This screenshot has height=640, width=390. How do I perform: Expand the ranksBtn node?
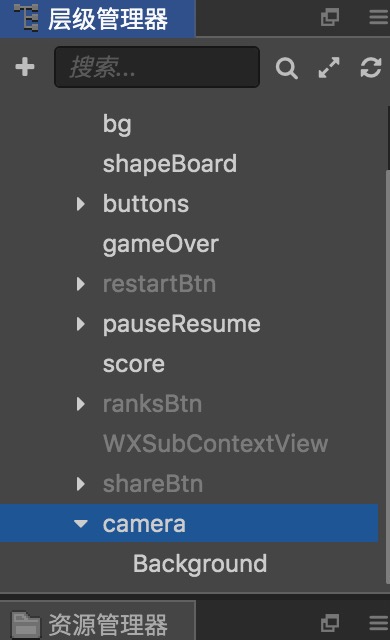[x=81, y=404]
